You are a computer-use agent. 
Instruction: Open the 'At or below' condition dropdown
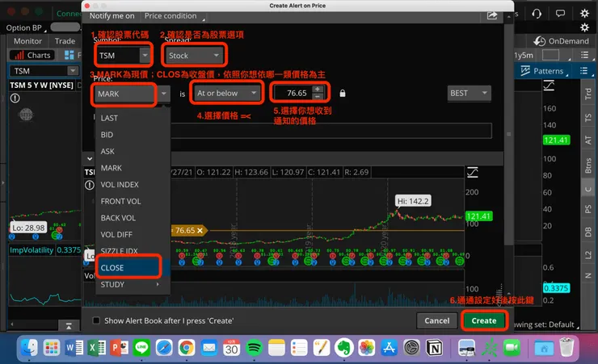tap(226, 94)
